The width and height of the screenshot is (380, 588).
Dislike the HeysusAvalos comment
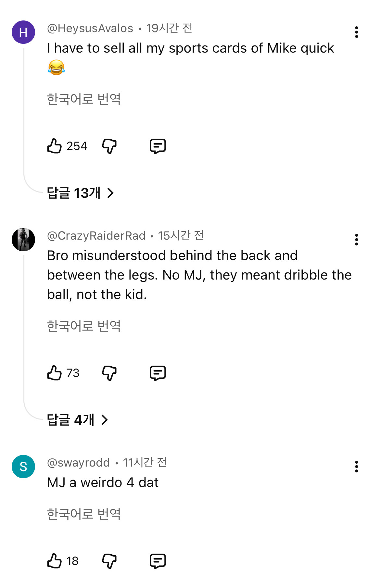109,146
